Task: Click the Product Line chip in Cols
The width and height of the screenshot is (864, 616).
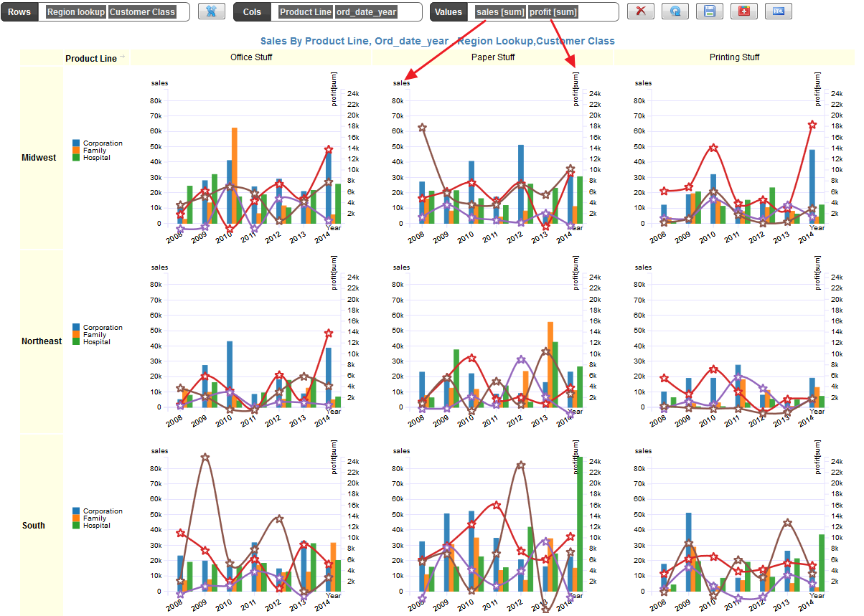Action: click(306, 12)
